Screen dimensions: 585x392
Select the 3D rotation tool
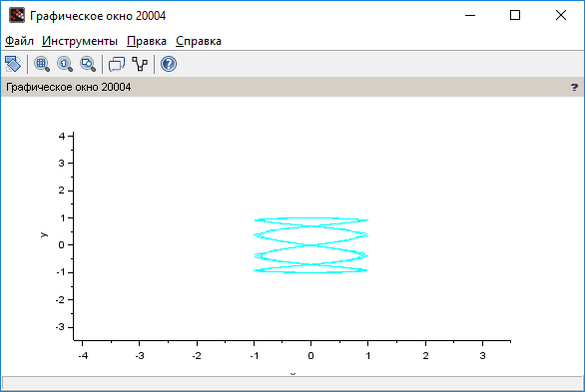(13, 64)
